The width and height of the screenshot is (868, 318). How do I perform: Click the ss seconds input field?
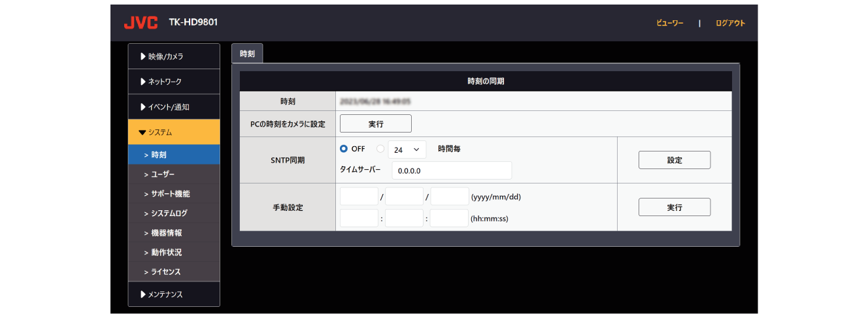point(450,218)
